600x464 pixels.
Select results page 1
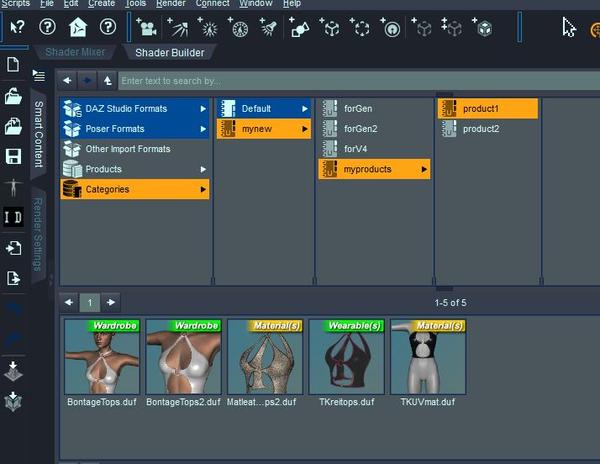(90, 303)
